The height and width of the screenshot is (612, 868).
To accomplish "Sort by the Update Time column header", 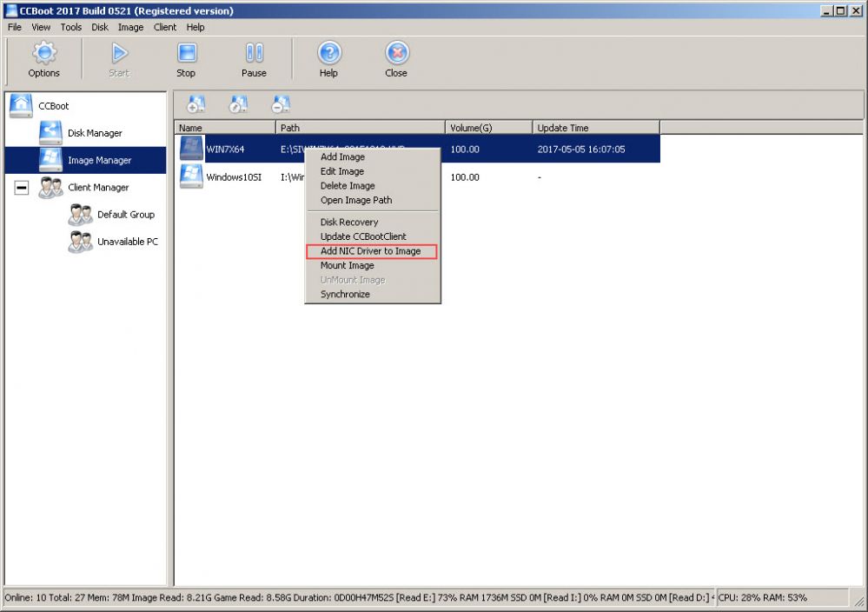I will pyautogui.click(x=596, y=128).
